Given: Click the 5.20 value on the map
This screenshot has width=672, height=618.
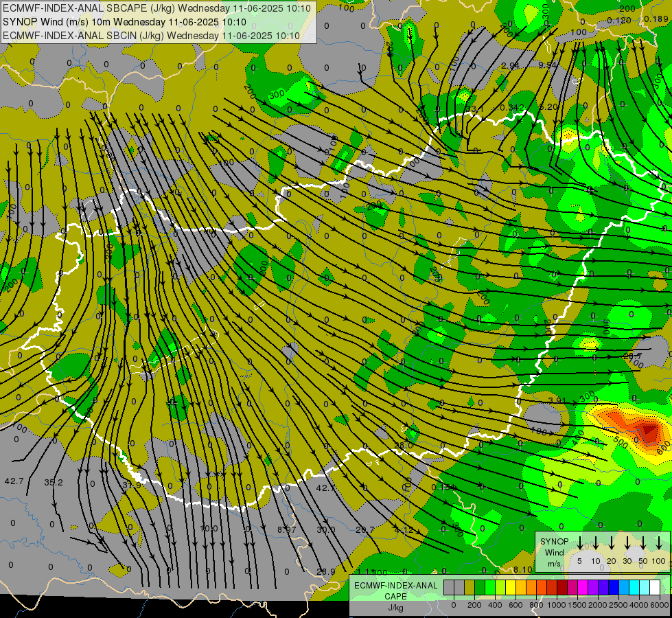Looking at the screenshot, I should coord(548,106).
